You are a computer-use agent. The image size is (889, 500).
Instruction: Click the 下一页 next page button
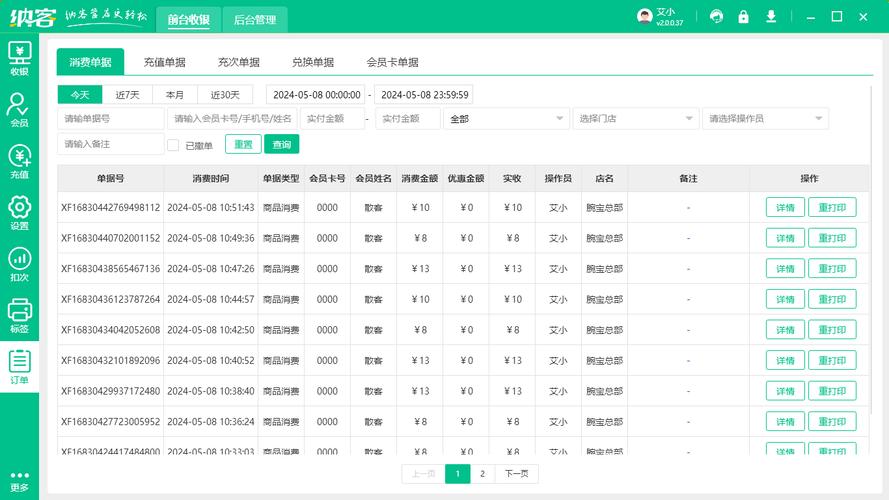click(517, 474)
